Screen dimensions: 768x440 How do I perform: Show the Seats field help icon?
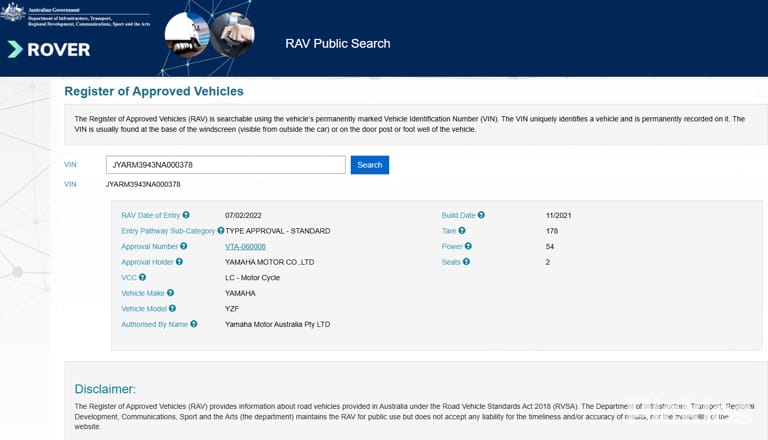466,262
